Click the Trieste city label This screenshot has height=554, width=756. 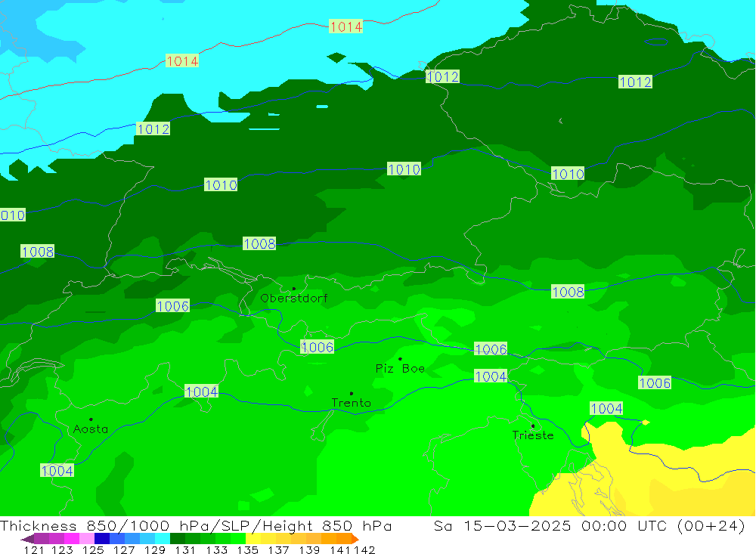[x=533, y=435]
